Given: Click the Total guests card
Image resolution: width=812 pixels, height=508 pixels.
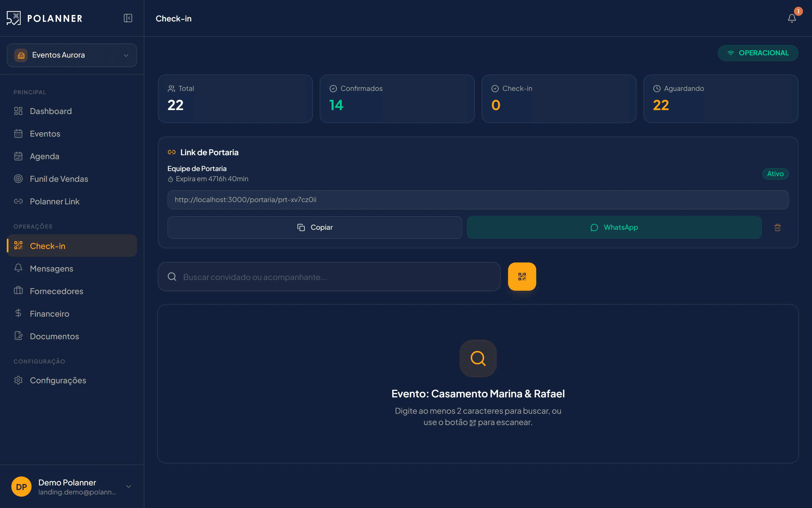Looking at the screenshot, I should [x=235, y=99].
